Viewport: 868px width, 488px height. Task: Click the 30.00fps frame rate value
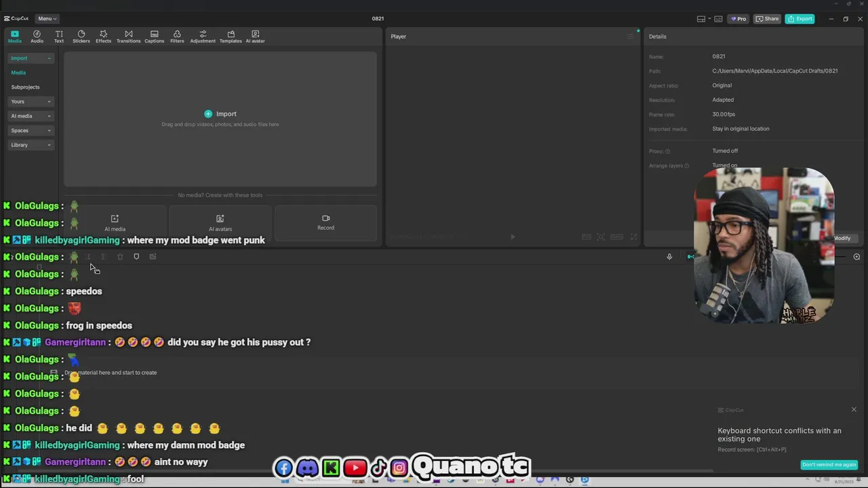click(x=724, y=115)
